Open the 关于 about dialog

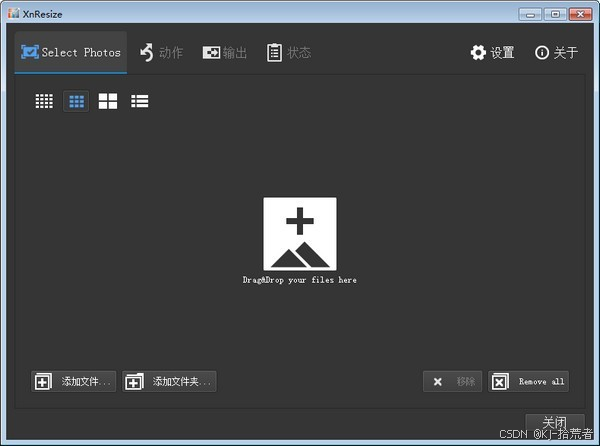tap(556, 52)
